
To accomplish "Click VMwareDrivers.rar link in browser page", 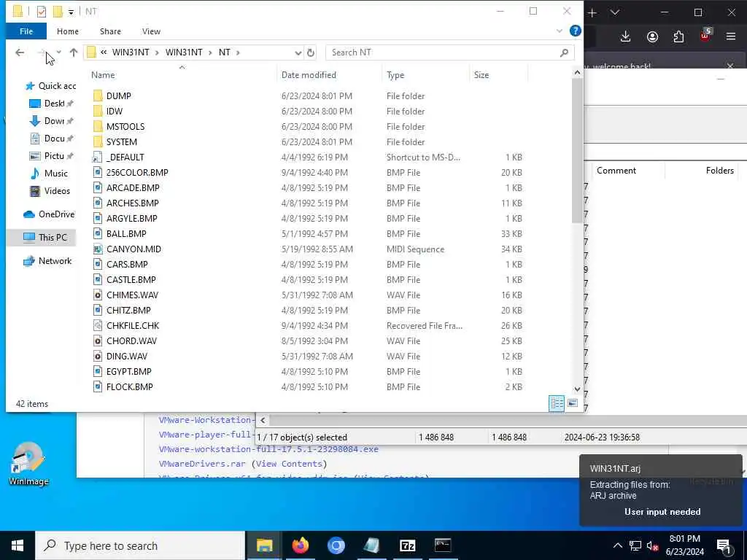I will click(203, 463).
